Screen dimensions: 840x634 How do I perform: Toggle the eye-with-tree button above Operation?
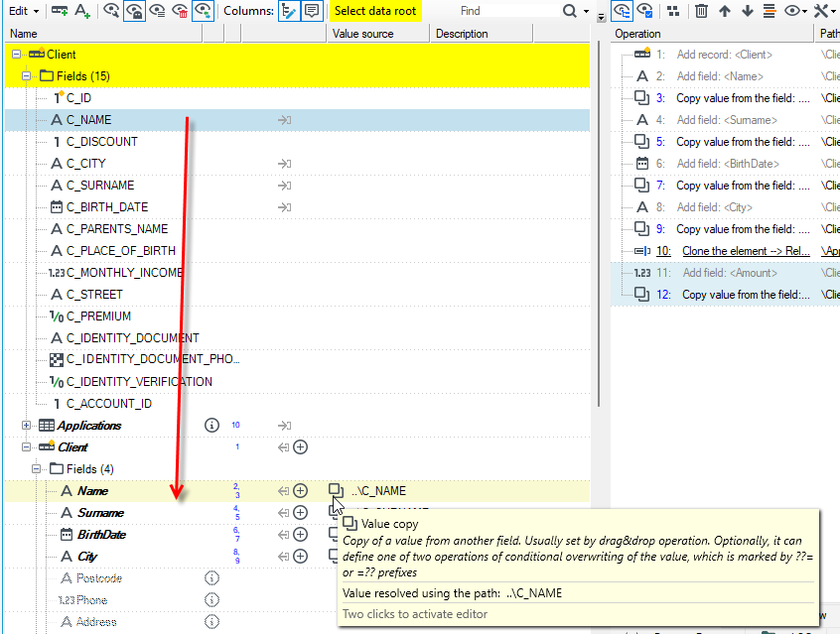point(622,11)
